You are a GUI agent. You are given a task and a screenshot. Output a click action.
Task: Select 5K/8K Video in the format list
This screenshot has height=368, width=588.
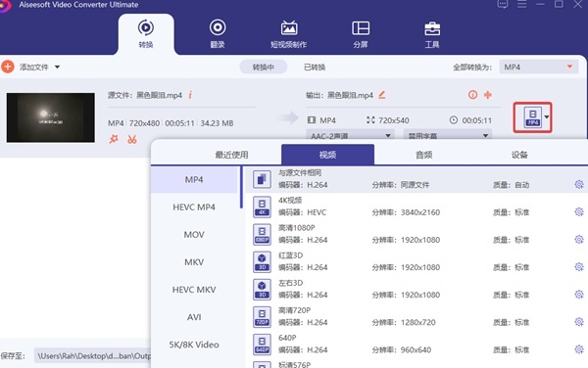(x=194, y=345)
